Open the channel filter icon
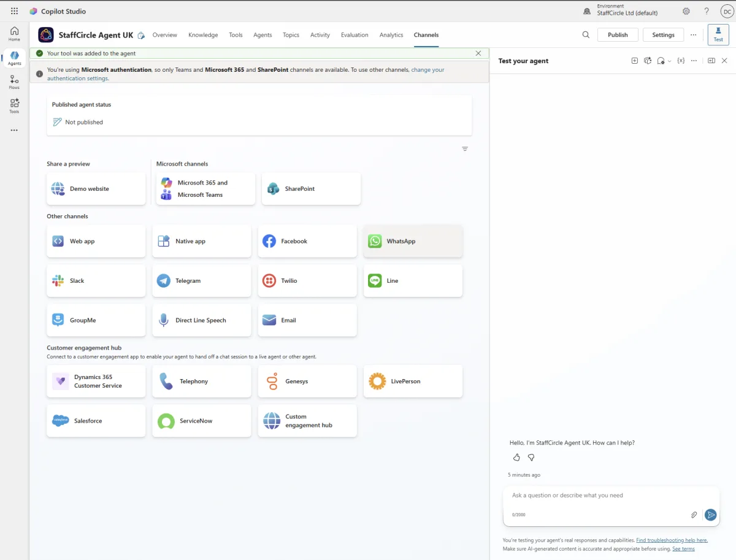Image resolution: width=736 pixels, height=560 pixels. point(465,149)
